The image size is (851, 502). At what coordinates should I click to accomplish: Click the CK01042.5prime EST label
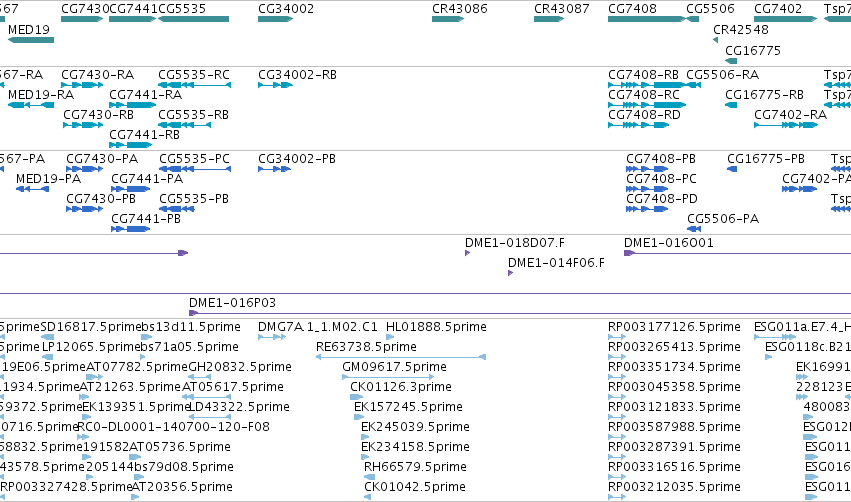point(415,487)
